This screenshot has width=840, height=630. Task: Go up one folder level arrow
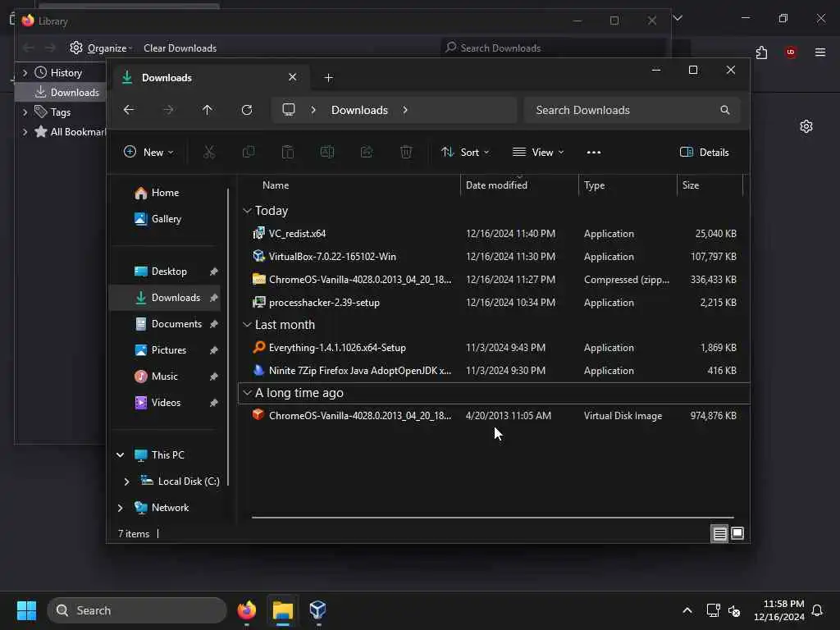[x=208, y=110]
